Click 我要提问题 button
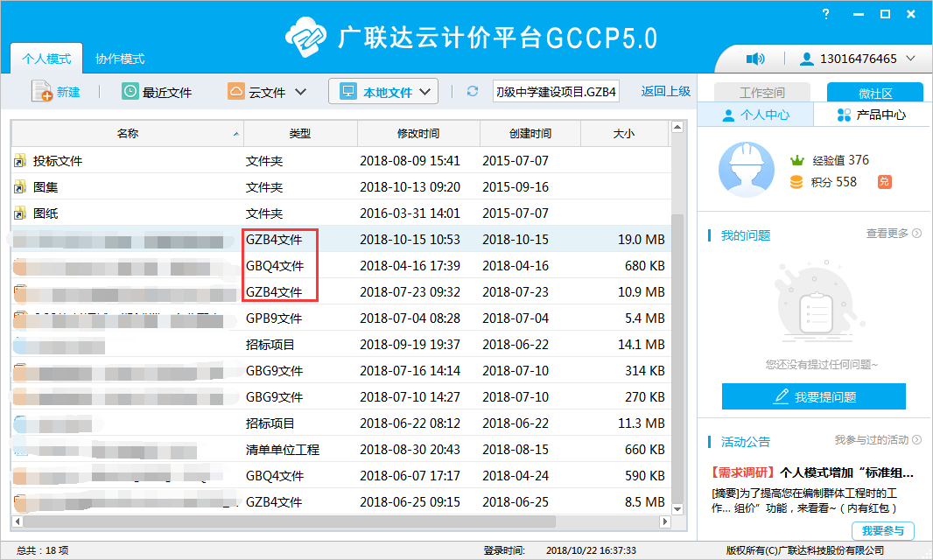The image size is (933, 560). click(813, 396)
